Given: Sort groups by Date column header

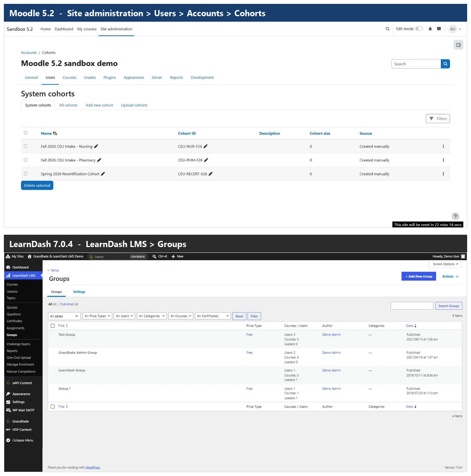Looking at the screenshot, I should tap(411, 326).
